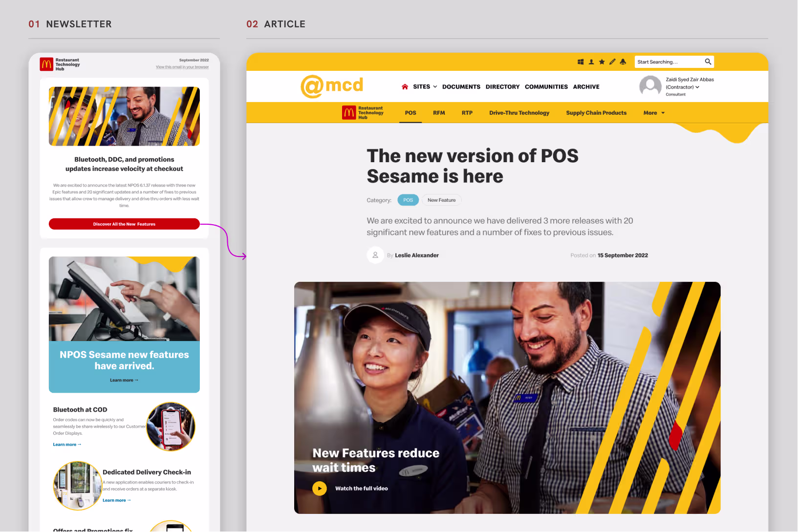
Task: Click the @mcd logo
Action: (332, 86)
